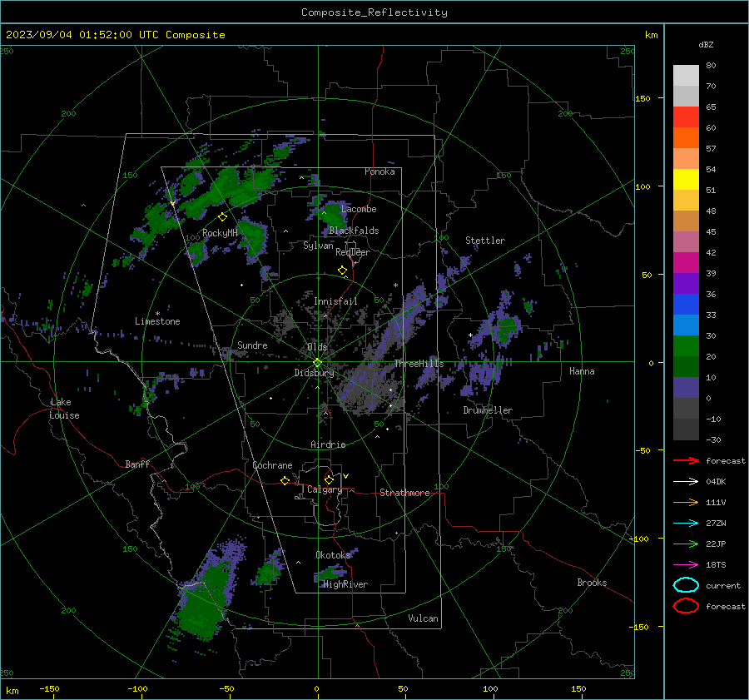
Task: Click the Airdrie city label
Action: click(328, 444)
